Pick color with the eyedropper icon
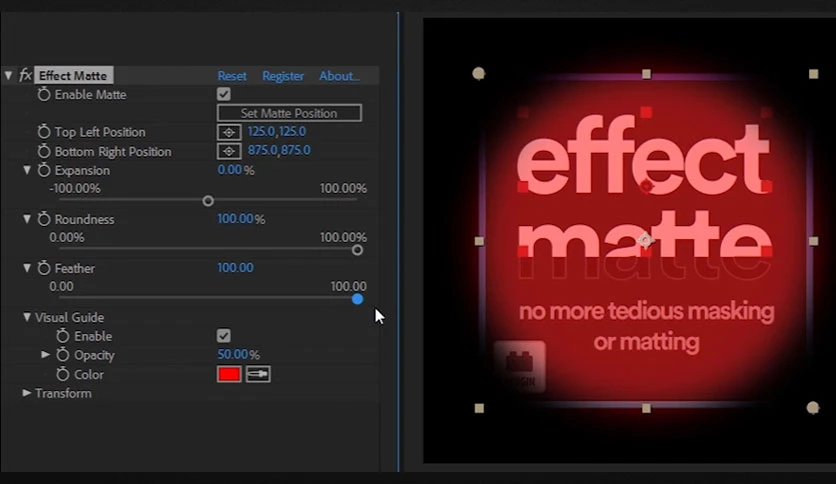Screen dimensions: 836x484 point(258,374)
